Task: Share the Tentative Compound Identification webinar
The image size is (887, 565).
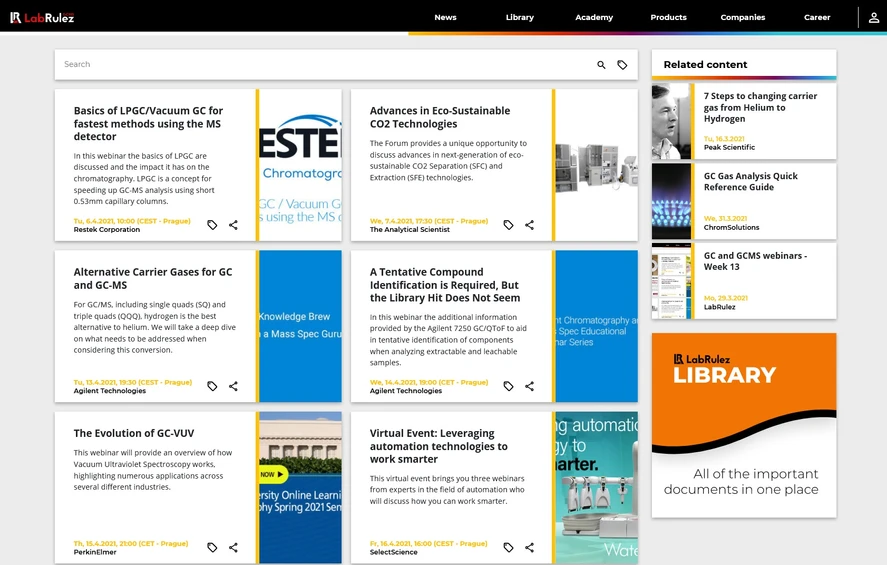Action: (x=529, y=386)
